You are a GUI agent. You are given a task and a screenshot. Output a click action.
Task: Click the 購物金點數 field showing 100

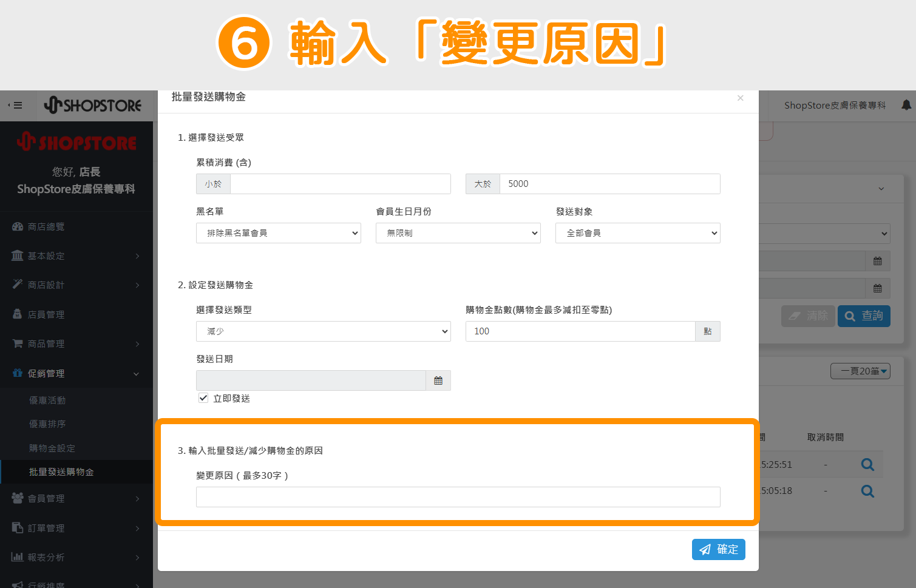point(580,331)
